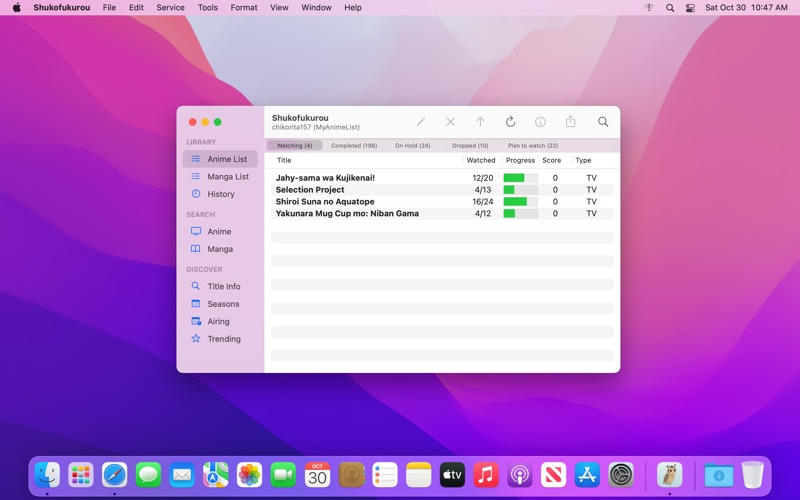Refresh the list with the circular arrow
This screenshot has height=500, width=800.
(510, 122)
